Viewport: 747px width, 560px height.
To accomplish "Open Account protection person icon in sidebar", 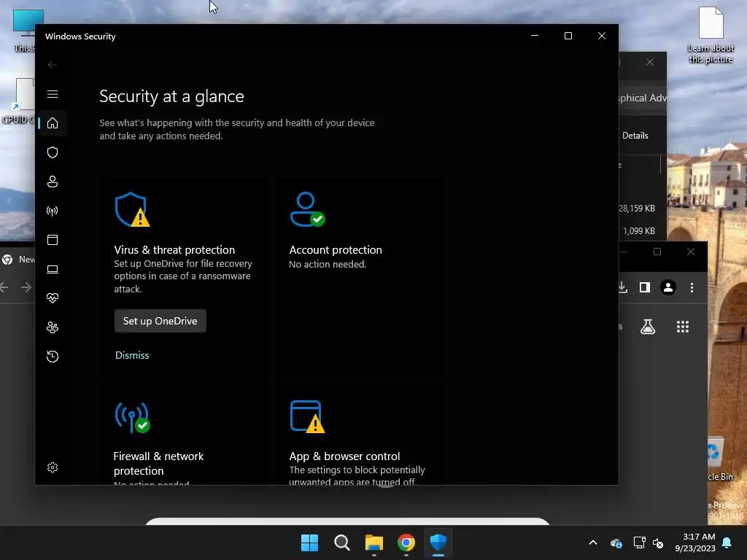I will 53,182.
